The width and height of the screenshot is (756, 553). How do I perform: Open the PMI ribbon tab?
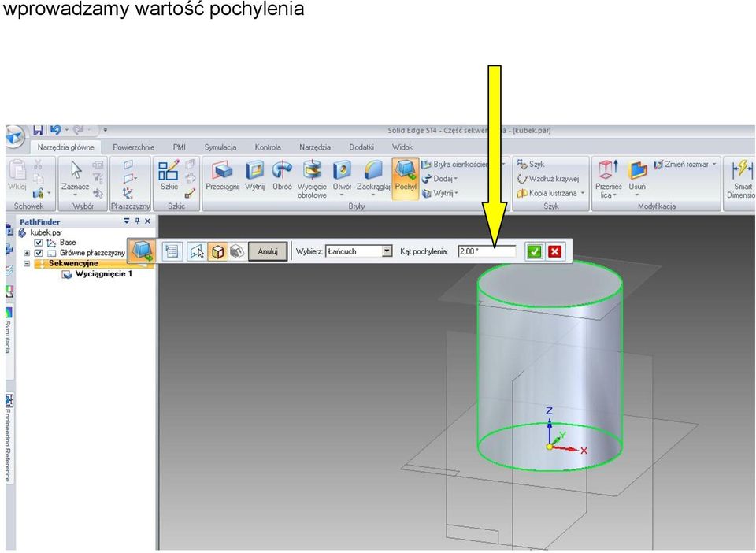coord(179,147)
